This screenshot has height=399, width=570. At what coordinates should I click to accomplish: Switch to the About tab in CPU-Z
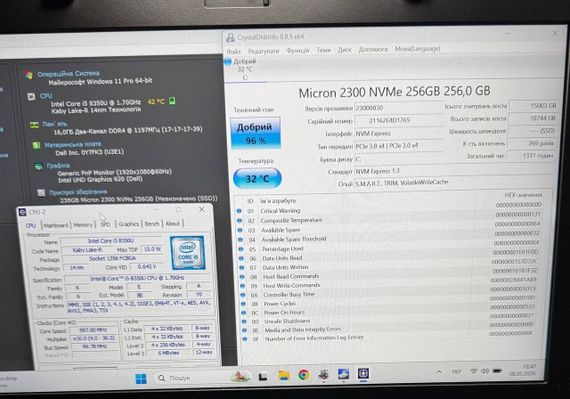(x=173, y=223)
